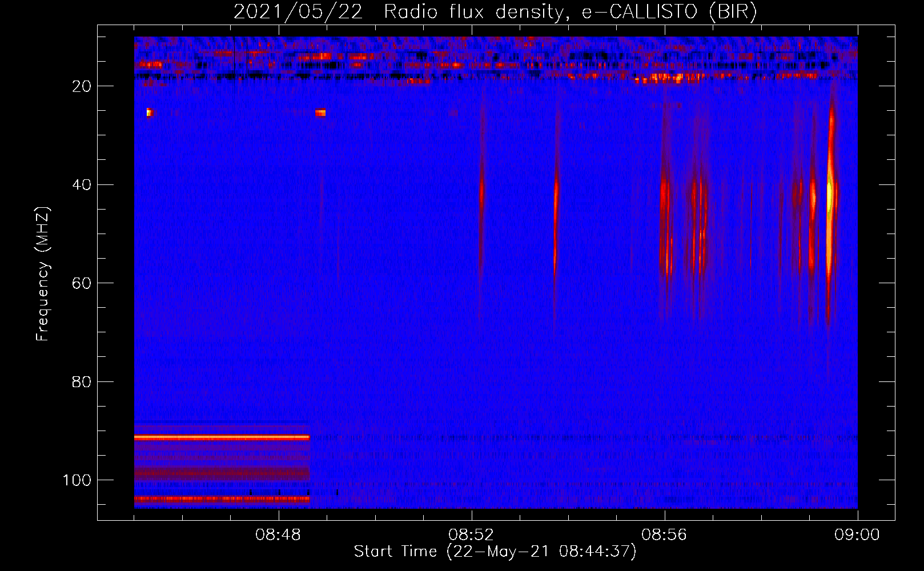Viewport: 924px width, 571px height.
Task: Click the 'Start Time (22-May-21 08:44:37)' label
Action: click(x=495, y=552)
